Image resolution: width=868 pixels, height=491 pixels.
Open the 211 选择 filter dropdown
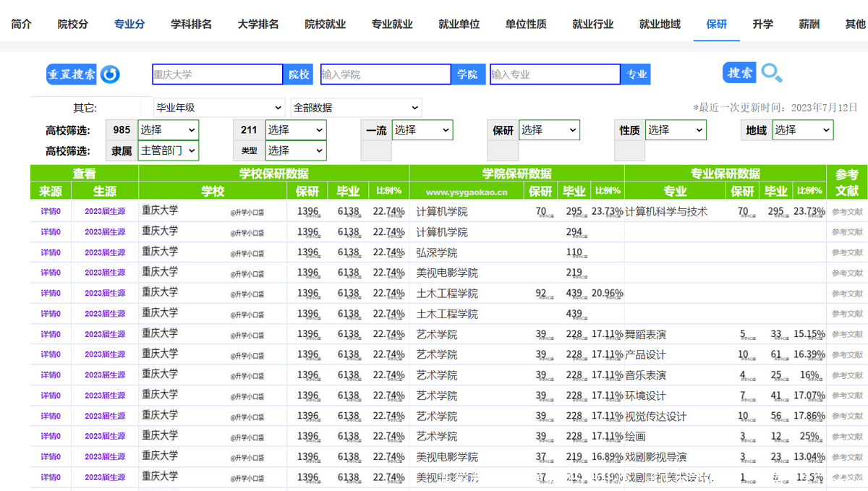click(295, 130)
